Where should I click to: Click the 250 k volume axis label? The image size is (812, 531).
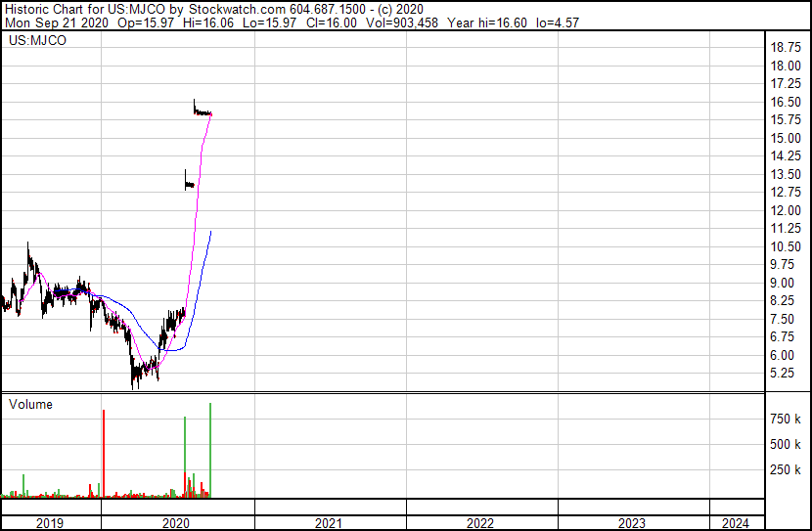point(786,469)
